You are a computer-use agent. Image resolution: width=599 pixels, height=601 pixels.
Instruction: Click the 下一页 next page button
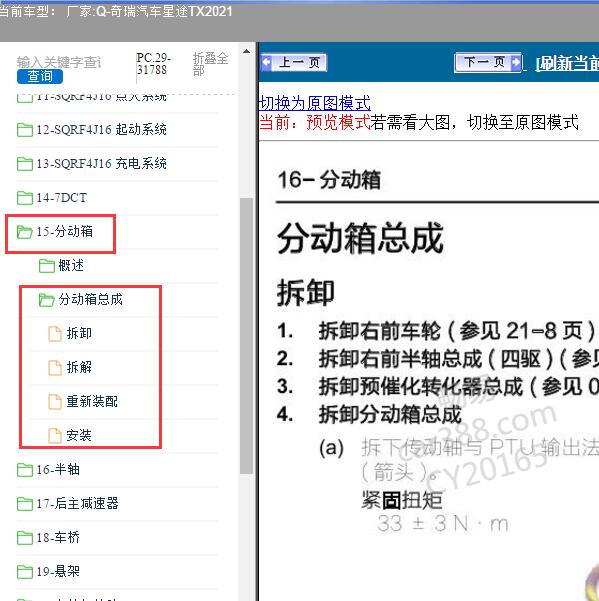488,62
